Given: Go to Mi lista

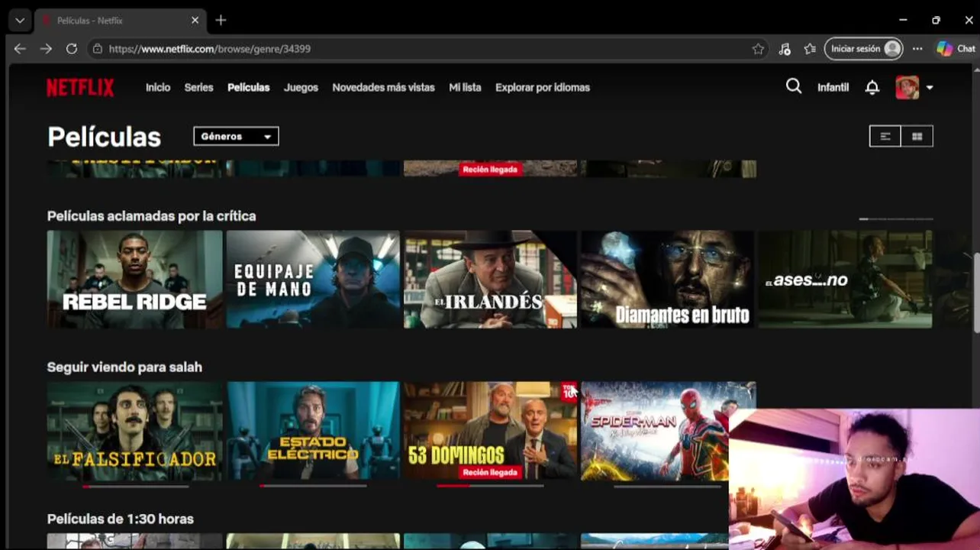Looking at the screenshot, I should tap(465, 87).
